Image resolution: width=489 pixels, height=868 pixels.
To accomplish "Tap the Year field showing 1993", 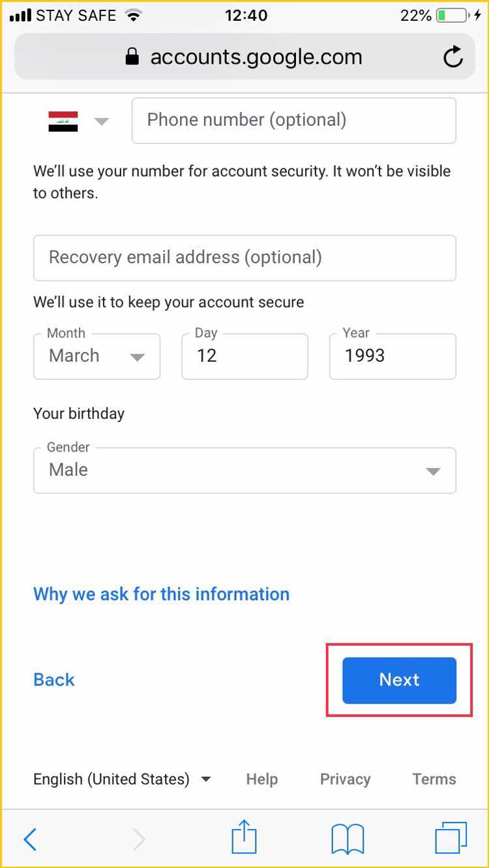I will pyautogui.click(x=393, y=356).
